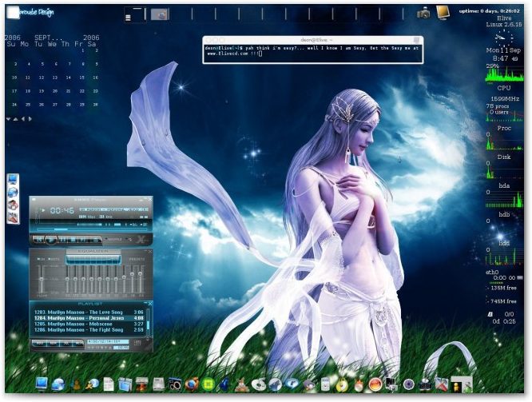This screenshot has height=402, width=532.
Task: Click the uptime text in the top bar
Action: (489, 11)
